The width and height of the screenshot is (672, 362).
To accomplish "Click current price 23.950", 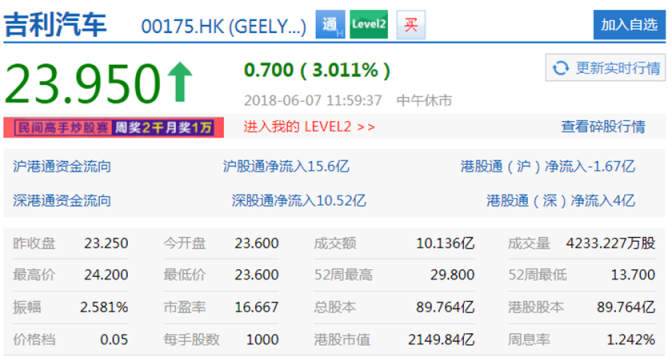I will 82,84.
